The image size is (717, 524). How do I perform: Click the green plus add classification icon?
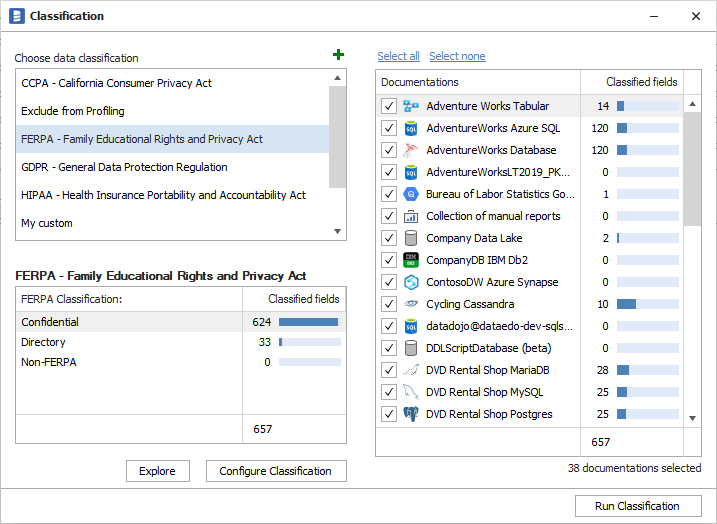point(338,56)
